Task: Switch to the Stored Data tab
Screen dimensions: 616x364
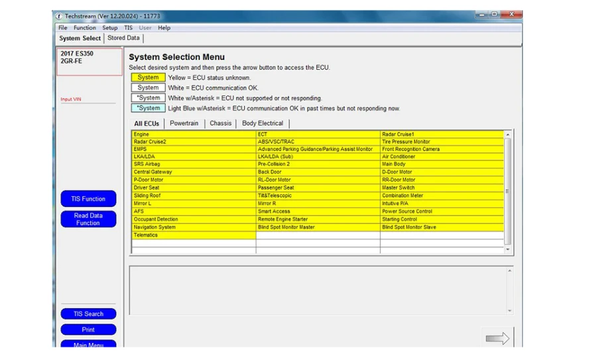Action: (123, 38)
